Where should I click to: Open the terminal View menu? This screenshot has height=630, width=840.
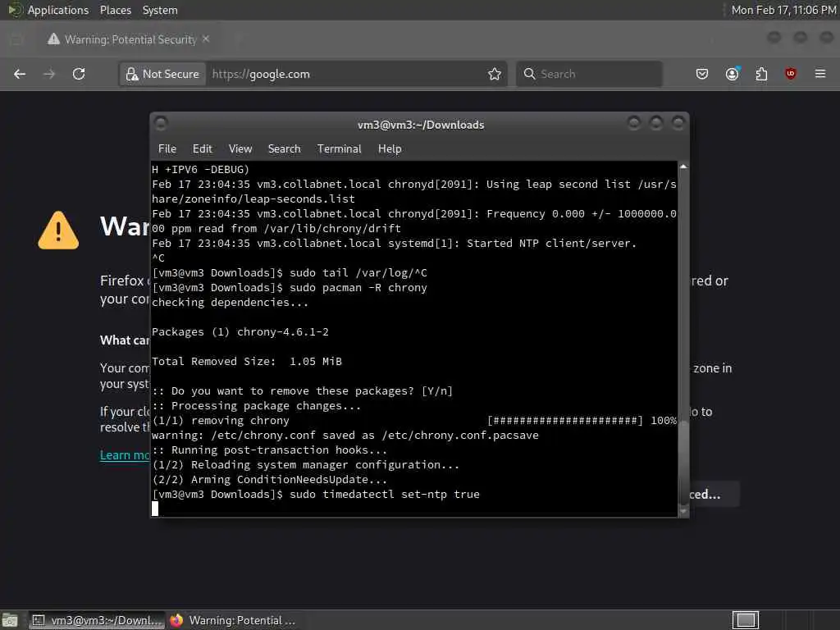(x=240, y=149)
